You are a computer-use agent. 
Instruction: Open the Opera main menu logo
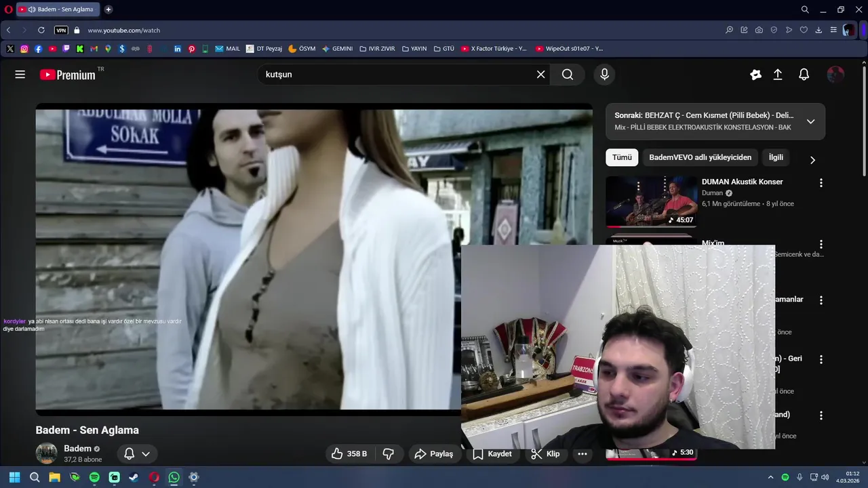click(x=7, y=9)
